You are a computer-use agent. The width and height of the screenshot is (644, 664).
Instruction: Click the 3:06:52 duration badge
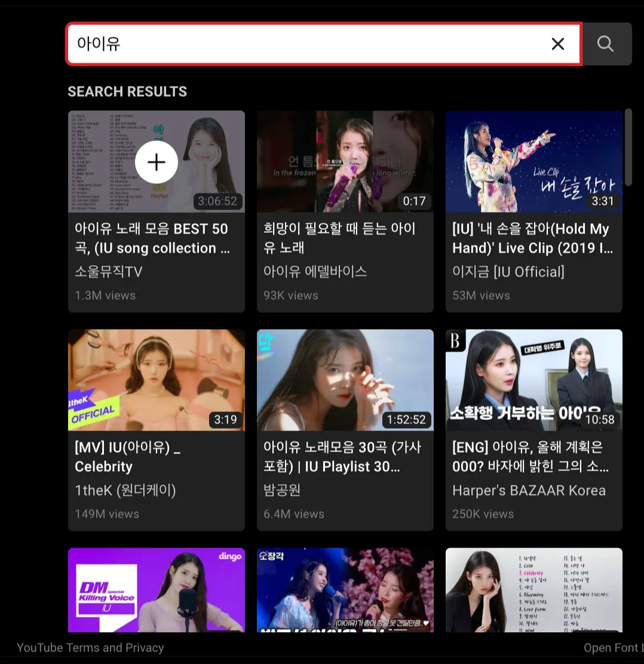(217, 201)
